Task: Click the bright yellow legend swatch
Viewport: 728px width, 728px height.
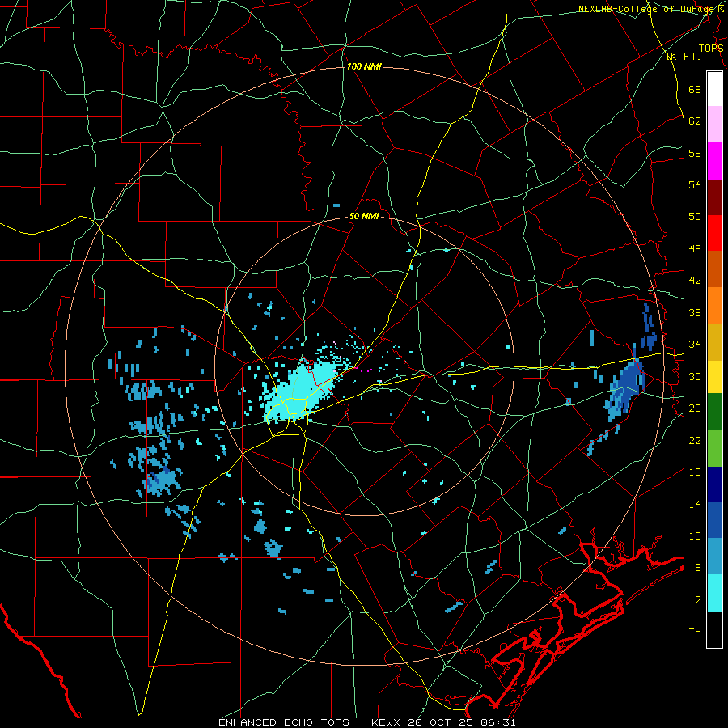Action: click(x=714, y=376)
